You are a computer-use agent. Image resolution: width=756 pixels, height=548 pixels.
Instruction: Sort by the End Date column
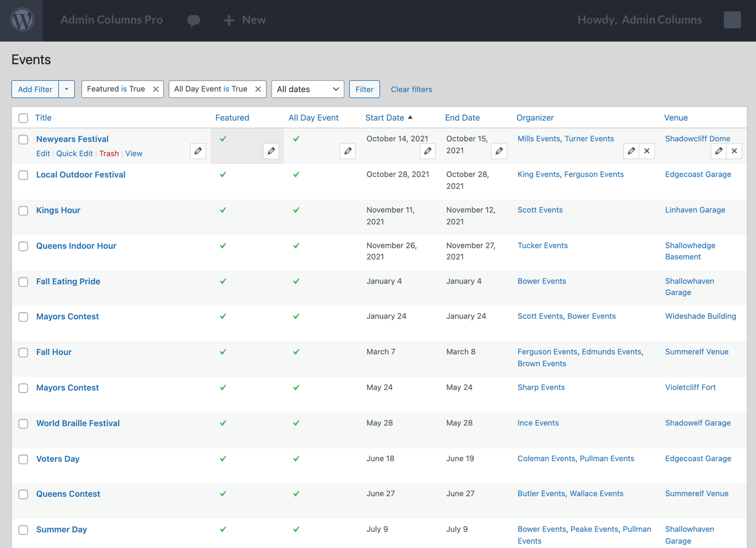462,118
